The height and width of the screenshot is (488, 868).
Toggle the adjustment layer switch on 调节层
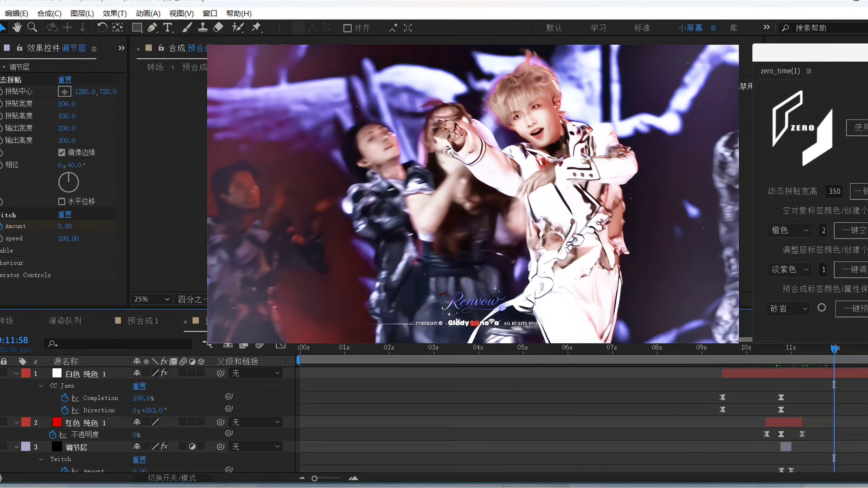pyautogui.click(x=192, y=447)
